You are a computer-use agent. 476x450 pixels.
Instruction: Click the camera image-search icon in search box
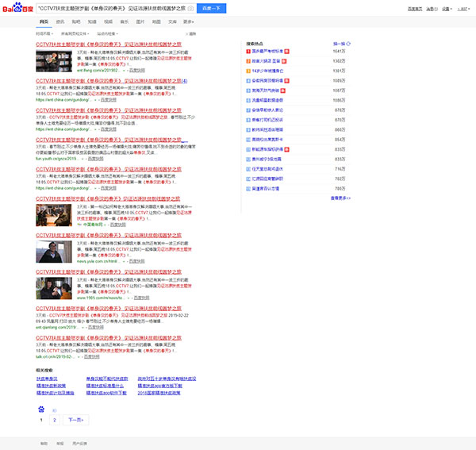(x=190, y=9)
